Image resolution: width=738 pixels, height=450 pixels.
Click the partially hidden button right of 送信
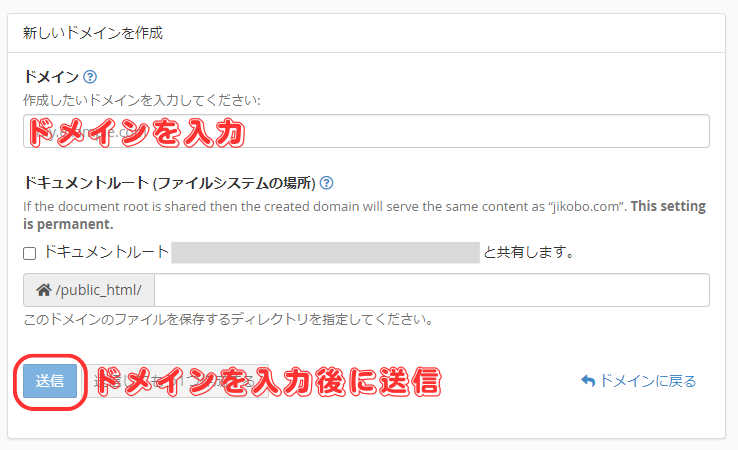pos(177,381)
